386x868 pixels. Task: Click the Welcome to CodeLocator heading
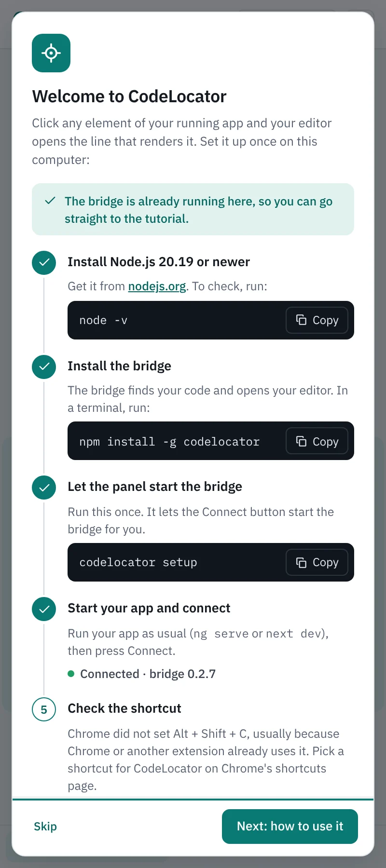pos(129,96)
